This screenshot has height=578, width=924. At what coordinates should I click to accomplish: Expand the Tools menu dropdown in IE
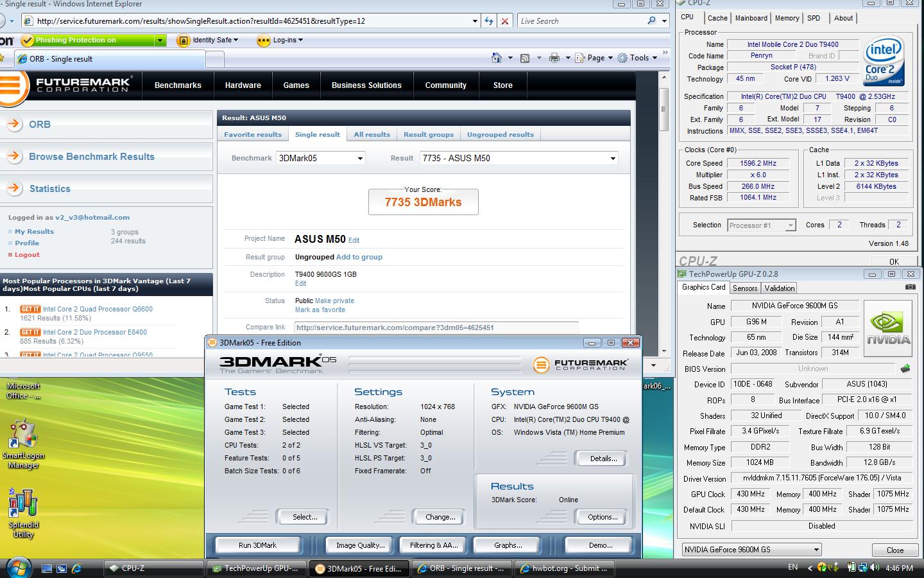pyautogui.click(x=654, y=58)
